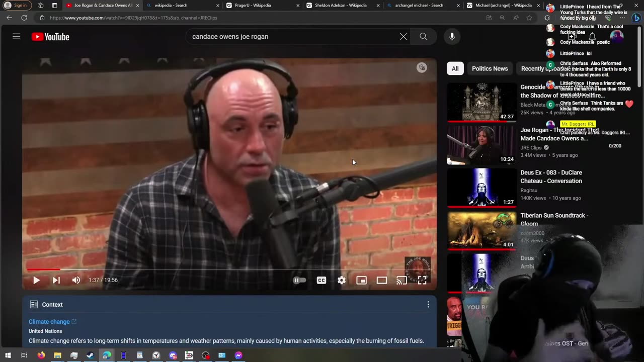The height and width of the screenshot is (362, 644).
Task: Toggle closed captions on the video
Action: pyautogui.click(x=321, y=280)
